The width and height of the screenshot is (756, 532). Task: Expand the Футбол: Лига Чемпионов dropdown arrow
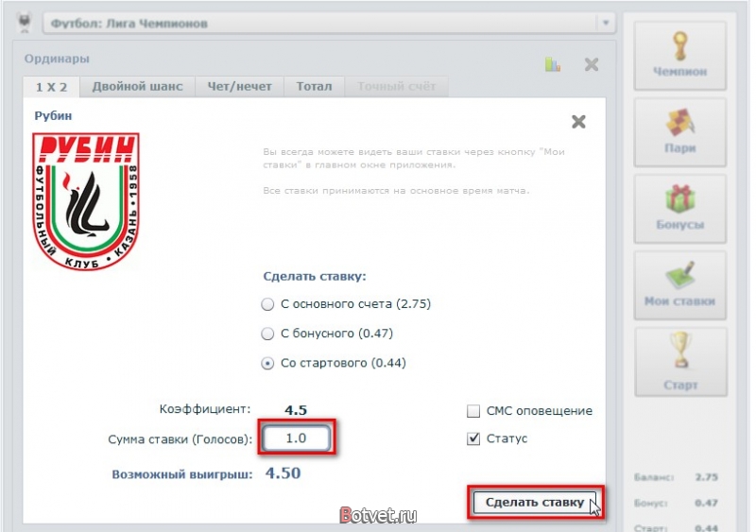coord(606,23)
